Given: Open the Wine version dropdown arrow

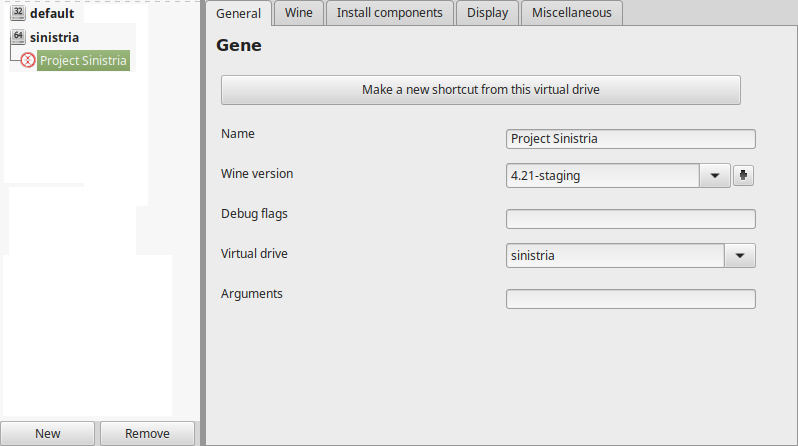Looking at the screenshot, I should [x=715, y=176].
